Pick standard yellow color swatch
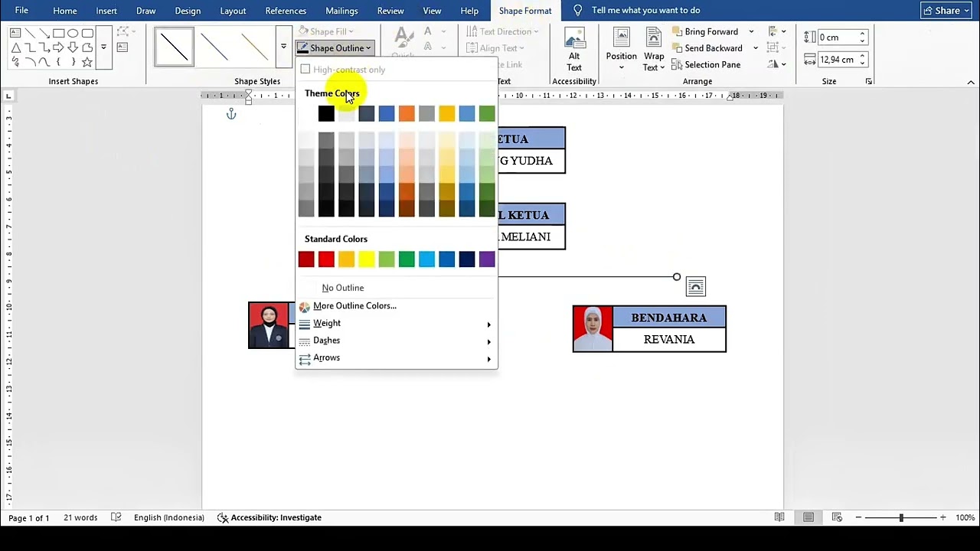The width and height of the screenshot is (980, 551). pos(366,259)
